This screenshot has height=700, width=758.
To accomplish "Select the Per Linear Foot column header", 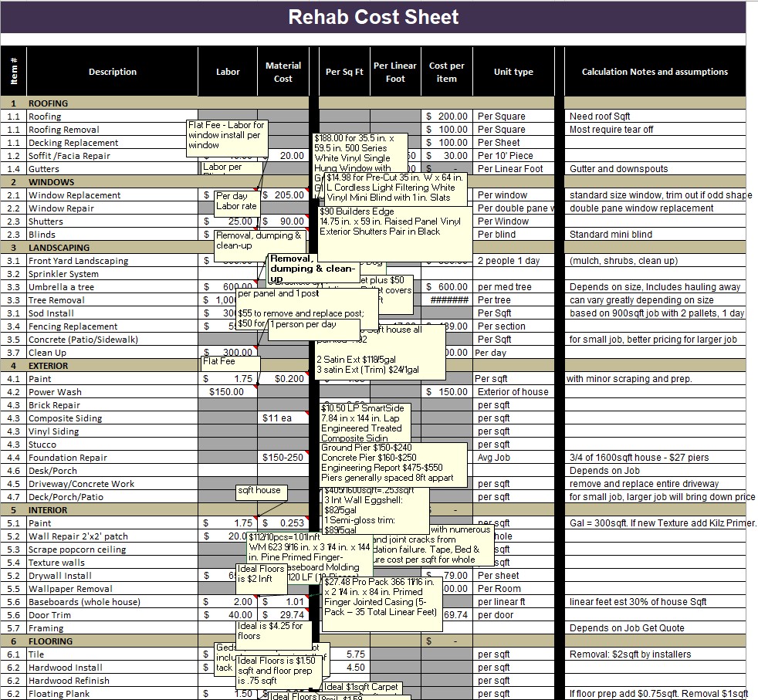I will point(395,70).
